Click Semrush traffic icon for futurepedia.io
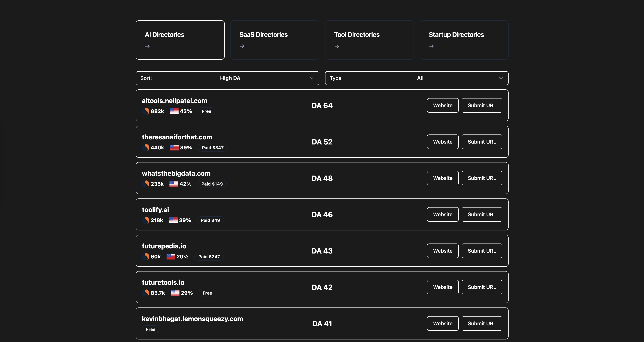Screen dimensions: 644x342 [x=146, y=256]
